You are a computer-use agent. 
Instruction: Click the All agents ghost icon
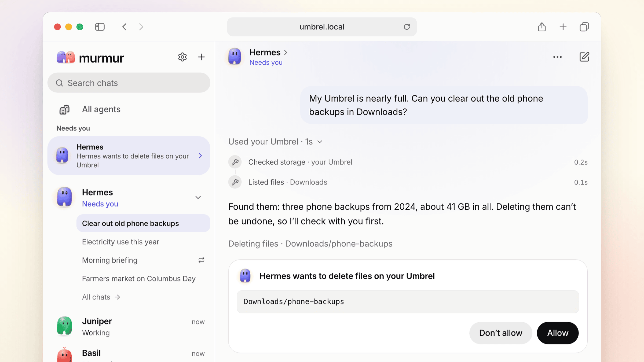tap(64, 109)
